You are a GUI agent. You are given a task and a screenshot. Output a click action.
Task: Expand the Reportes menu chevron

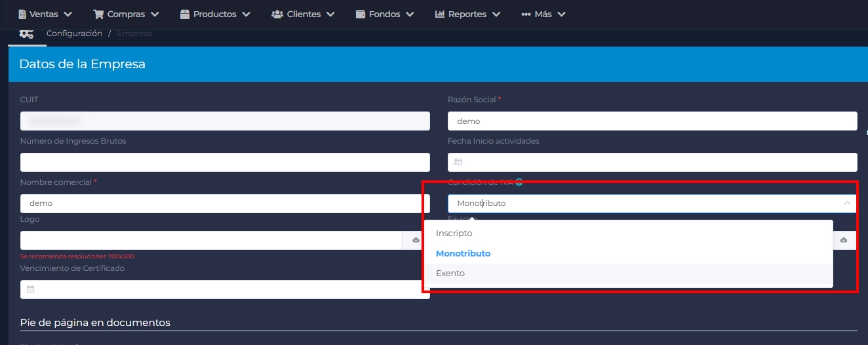496,14
